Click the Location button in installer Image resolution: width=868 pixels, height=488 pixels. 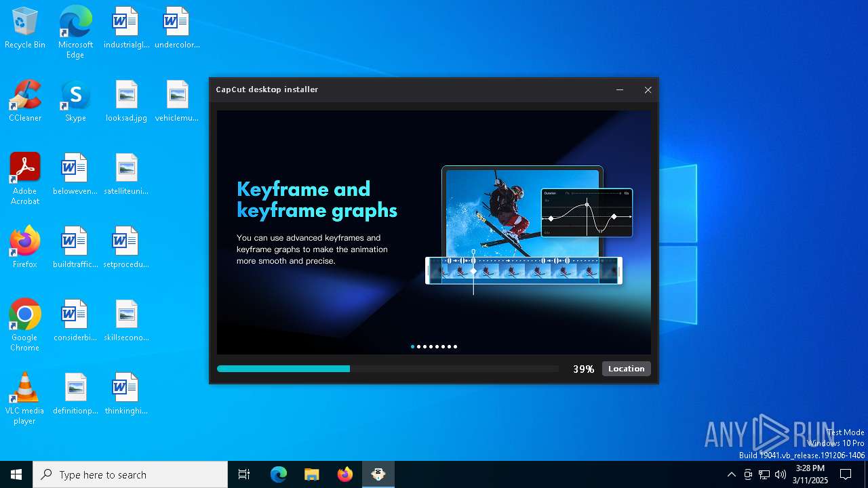tap(626, 369)
